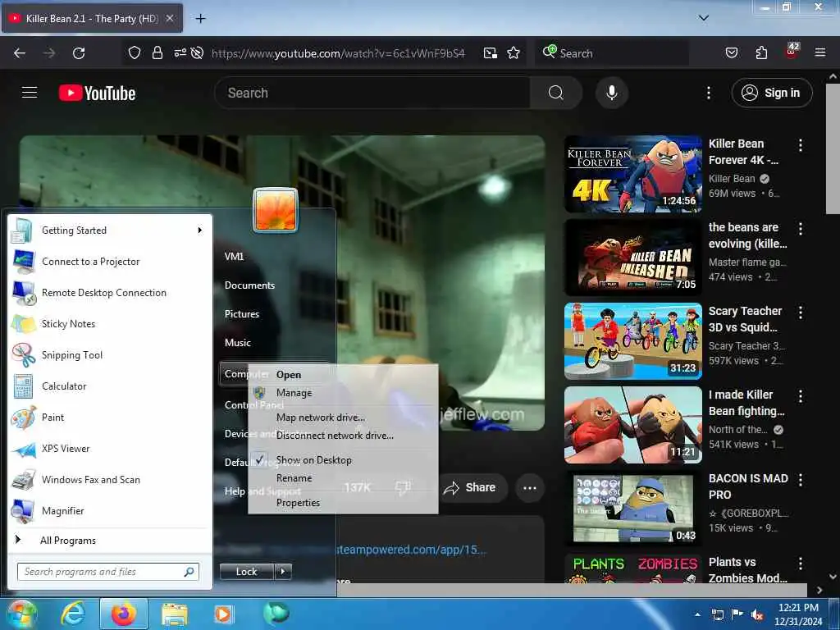Open Music in Start menu
Image resolution: width=840 pixels, height=630 pixels.
point(238,342)
